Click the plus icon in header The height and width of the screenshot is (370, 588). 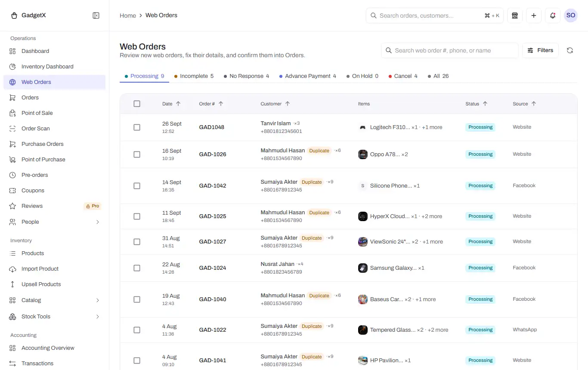click(534, 15)
